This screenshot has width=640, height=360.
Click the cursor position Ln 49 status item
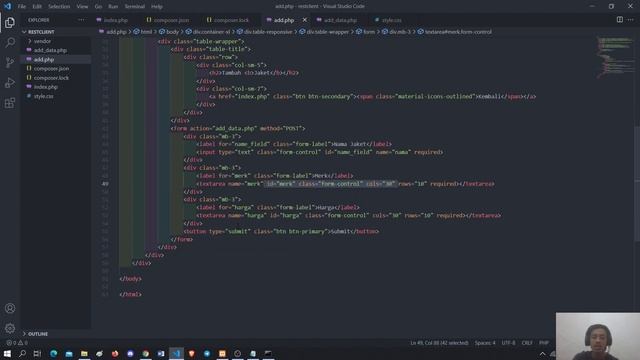[x=439, y=343]
